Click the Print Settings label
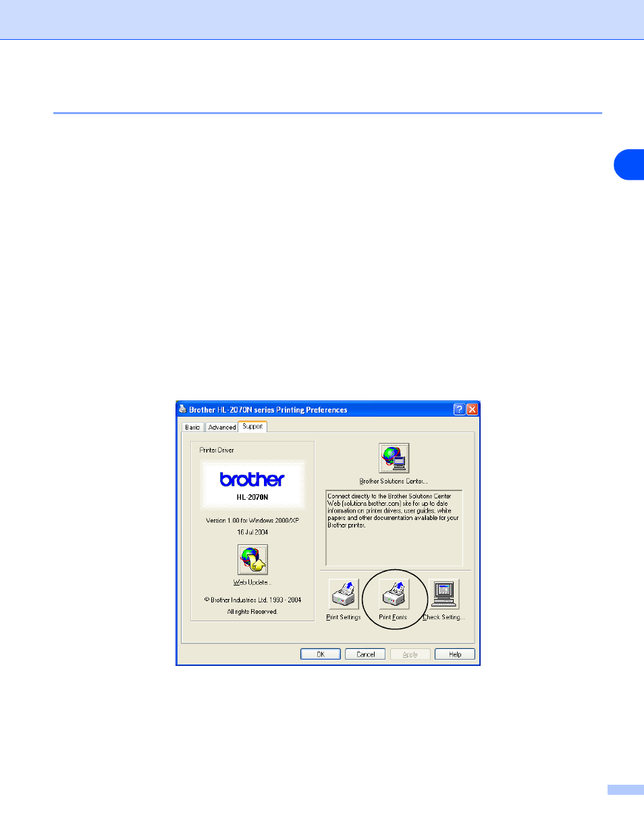Viewport: 644px width, 834px height. 344,617
